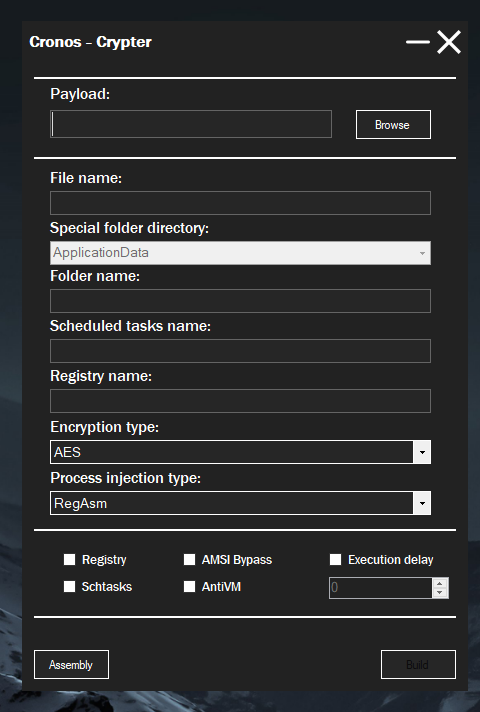The width and height of the screenshot is (480, 712).
Task: Open the Assembly settings button
Action: (71, 664)
